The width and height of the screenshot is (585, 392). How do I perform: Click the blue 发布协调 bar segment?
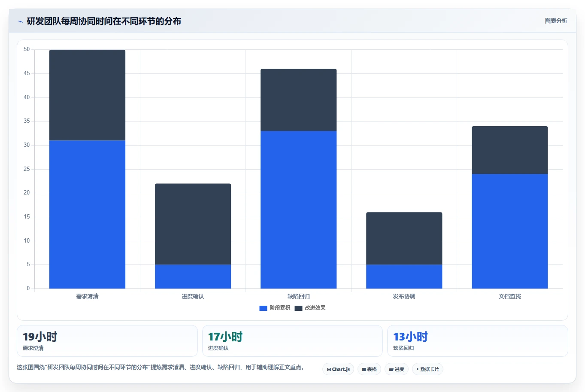coord(404,277)
